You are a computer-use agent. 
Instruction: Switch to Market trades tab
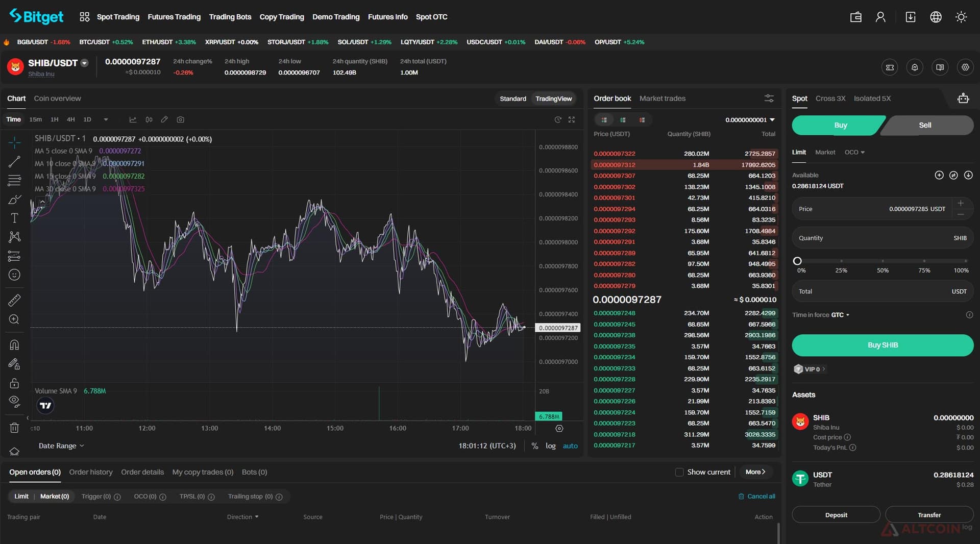coord(662,98)
